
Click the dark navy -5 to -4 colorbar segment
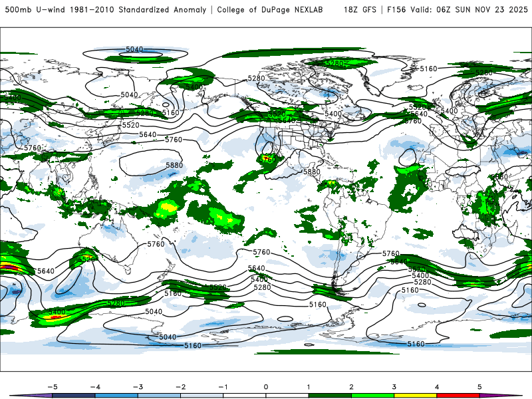(x=74, y=396)
